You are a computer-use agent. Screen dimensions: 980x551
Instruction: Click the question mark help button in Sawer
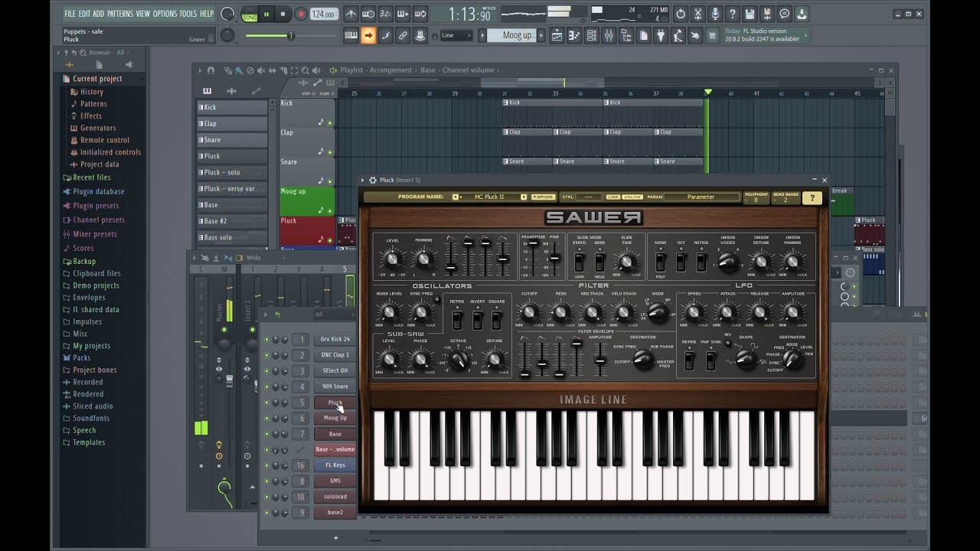tap(812, 197)
